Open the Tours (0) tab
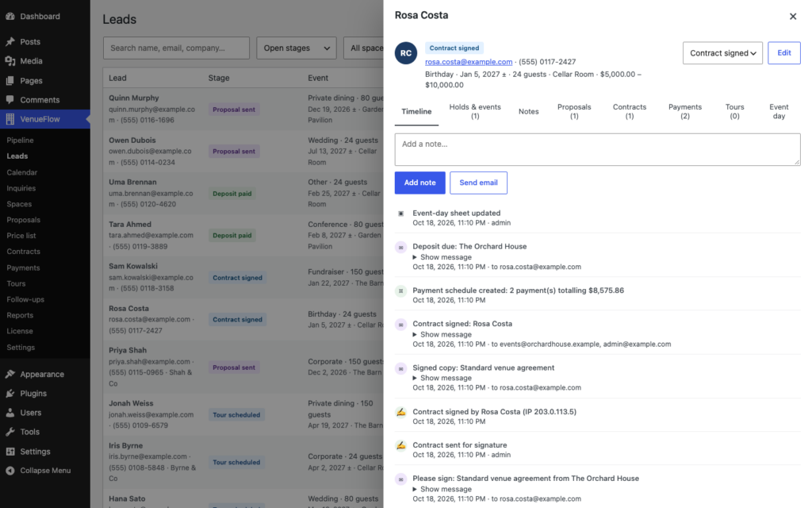 [x=735, y=111]
